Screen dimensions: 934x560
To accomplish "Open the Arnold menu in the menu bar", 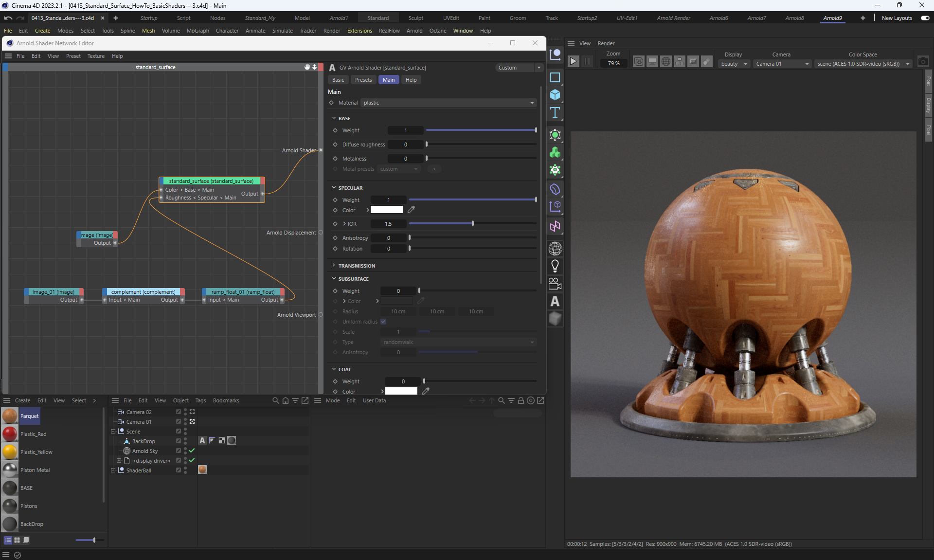I will point(414,31).
